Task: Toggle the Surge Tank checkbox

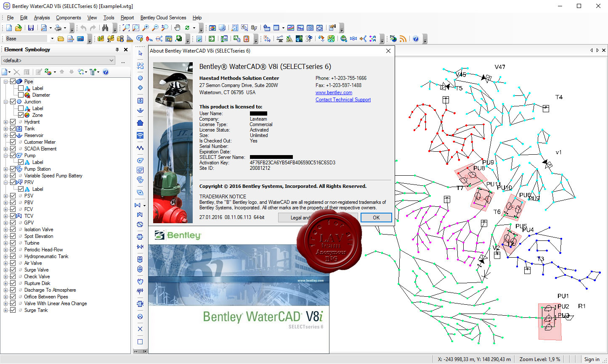Action: click(13, 310)
